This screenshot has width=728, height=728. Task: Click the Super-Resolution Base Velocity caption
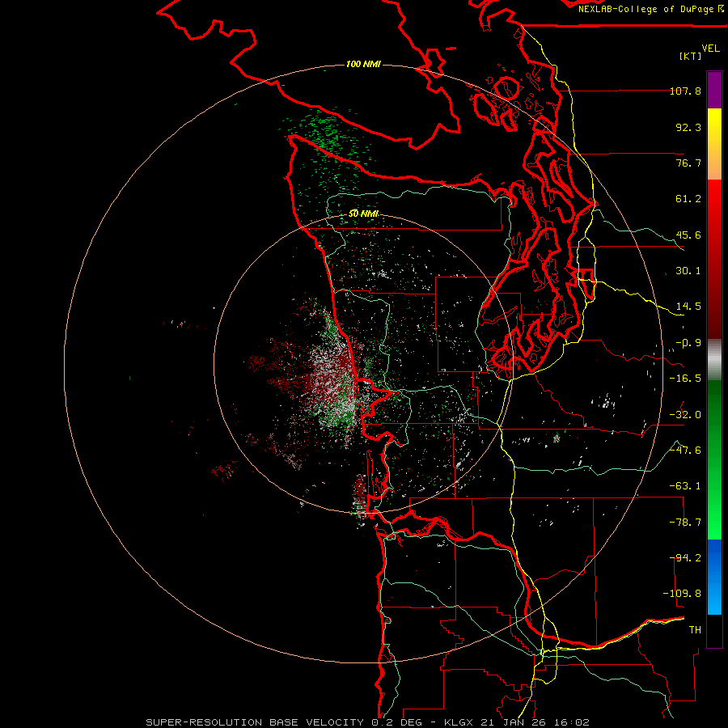[x=367, y=722]
